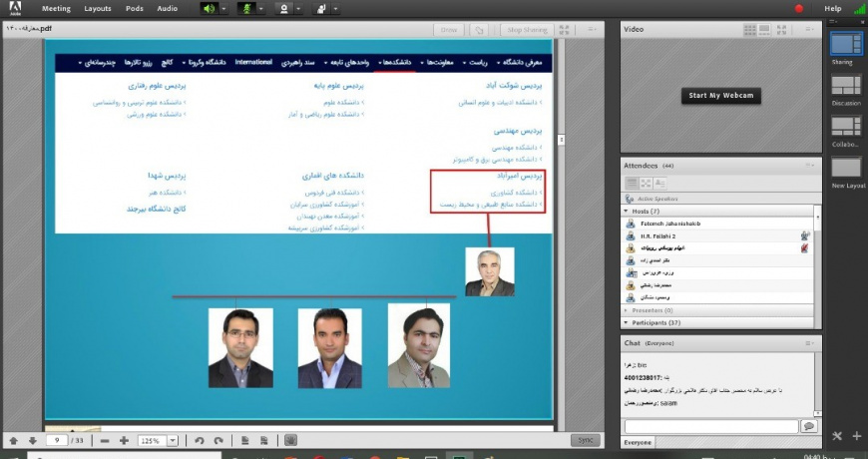Select Video pod filmstrip view icon
Image resolution: width=868 pixels, height=459 pixels.
click(764, 29)
